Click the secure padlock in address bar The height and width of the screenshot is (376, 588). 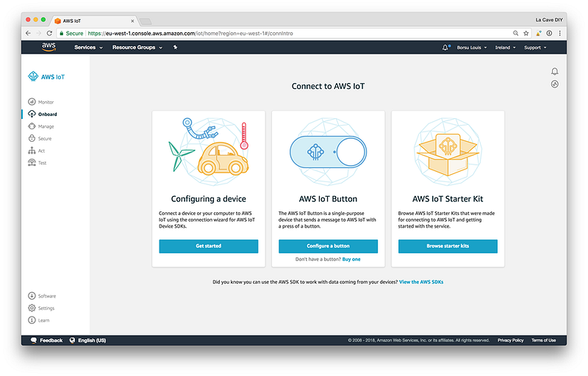[x=62, y=33]
